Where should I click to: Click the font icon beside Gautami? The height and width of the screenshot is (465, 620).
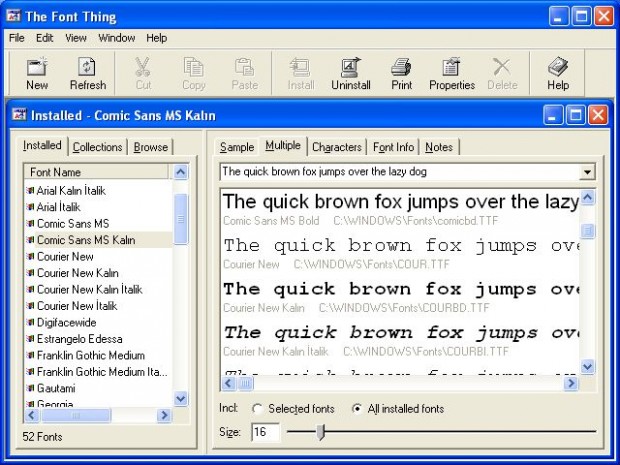(30, 388)
